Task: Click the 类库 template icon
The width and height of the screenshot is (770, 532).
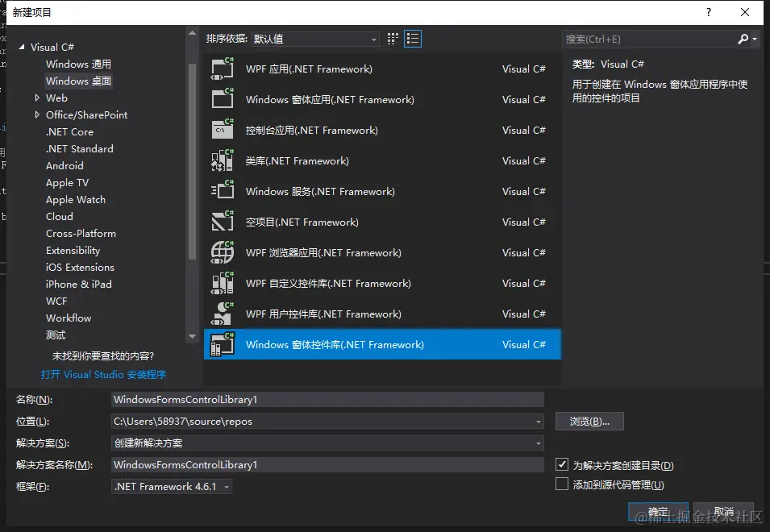Action: pos(223,160)
